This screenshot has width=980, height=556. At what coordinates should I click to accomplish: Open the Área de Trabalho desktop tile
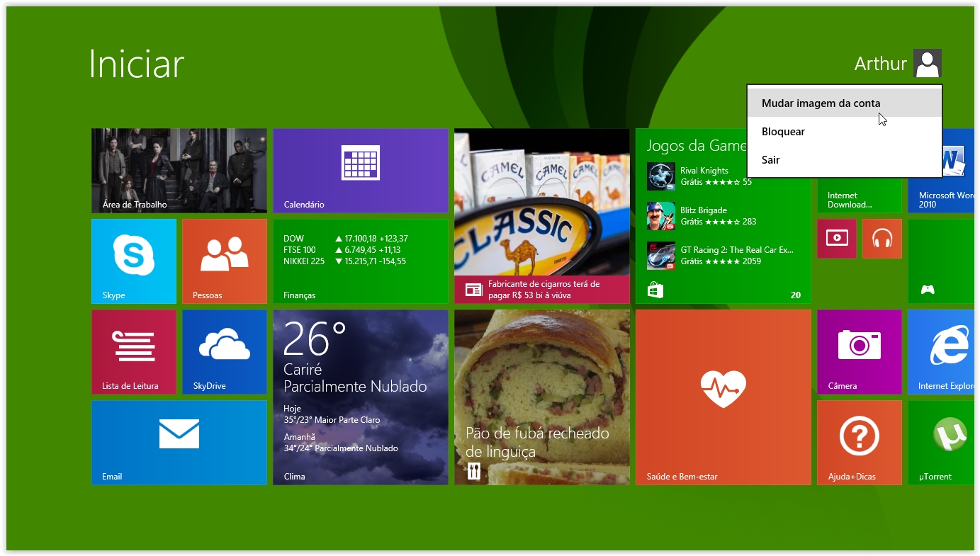pos(179,171)
